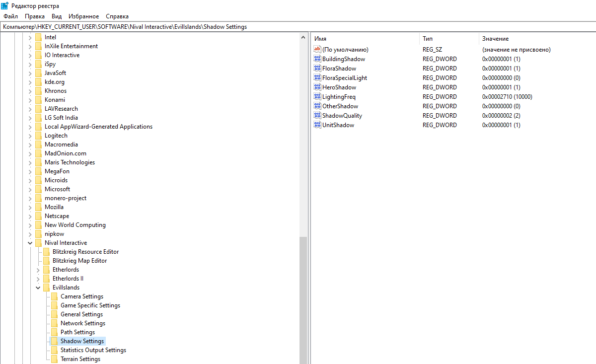Click the EvilIslands folder icon

pyautogui.click(x=47, y=288)
